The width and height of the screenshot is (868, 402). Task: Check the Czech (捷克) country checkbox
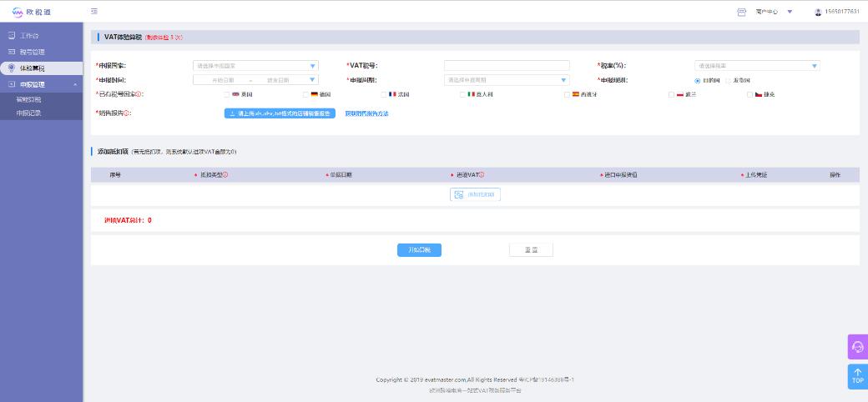(749, 94)
